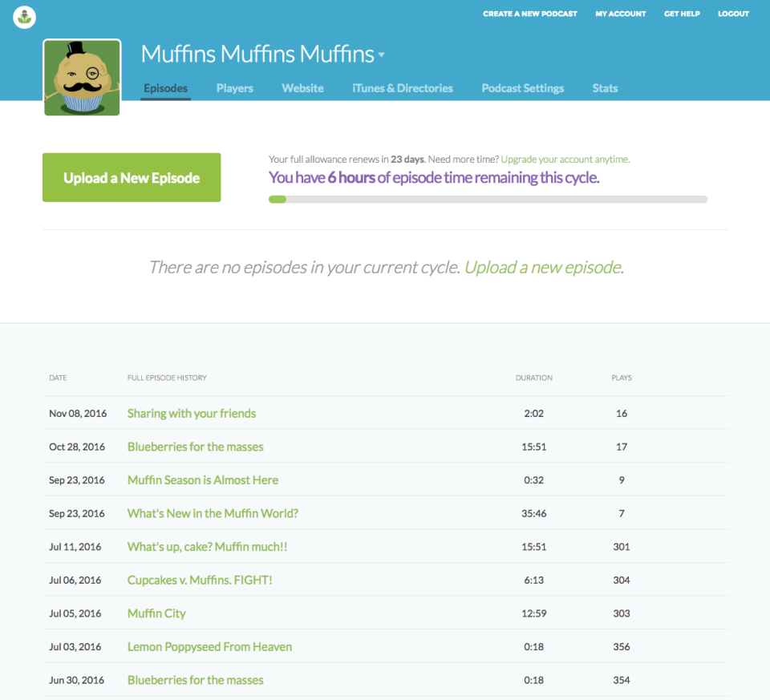Click the Plays column header
Image resolution: width=770 pixels, height=700 pixels.
coord(621,378)
